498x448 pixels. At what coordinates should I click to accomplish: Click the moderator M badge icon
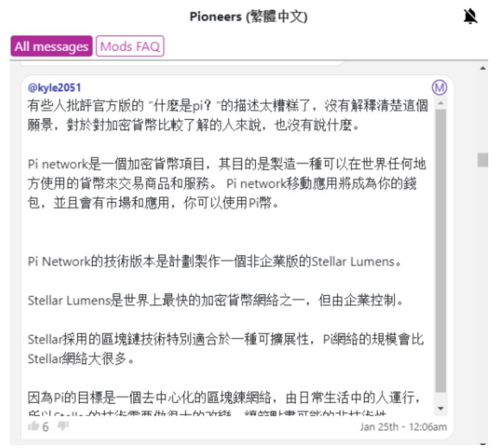coord(439,87)
